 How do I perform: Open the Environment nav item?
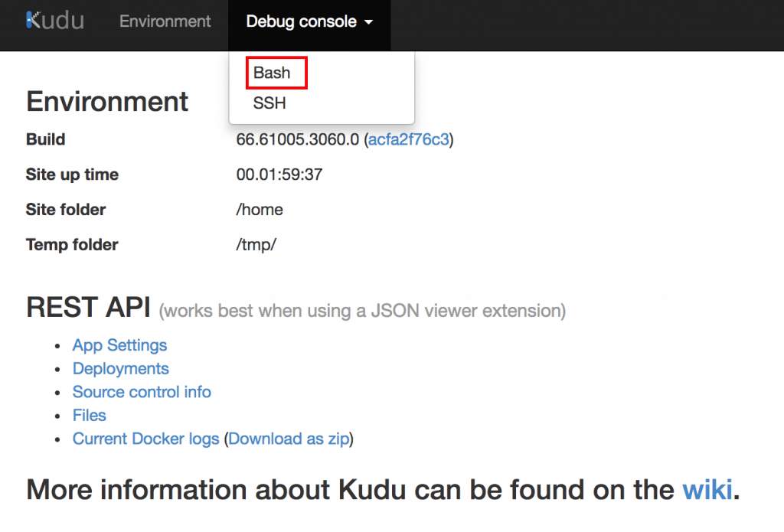[165, 21]
